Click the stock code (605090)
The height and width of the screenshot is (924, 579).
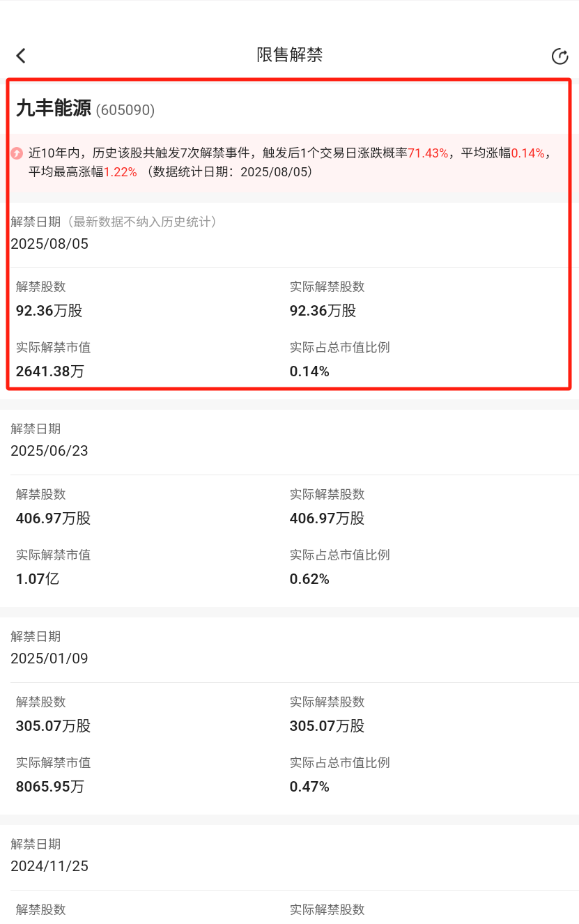pyautogui.click(x=125, y=109)
